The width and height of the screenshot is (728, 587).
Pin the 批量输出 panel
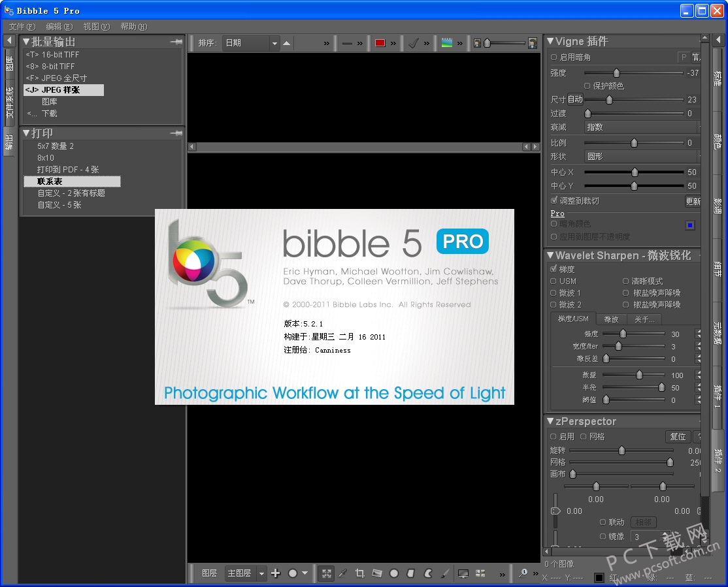[176, 42]
